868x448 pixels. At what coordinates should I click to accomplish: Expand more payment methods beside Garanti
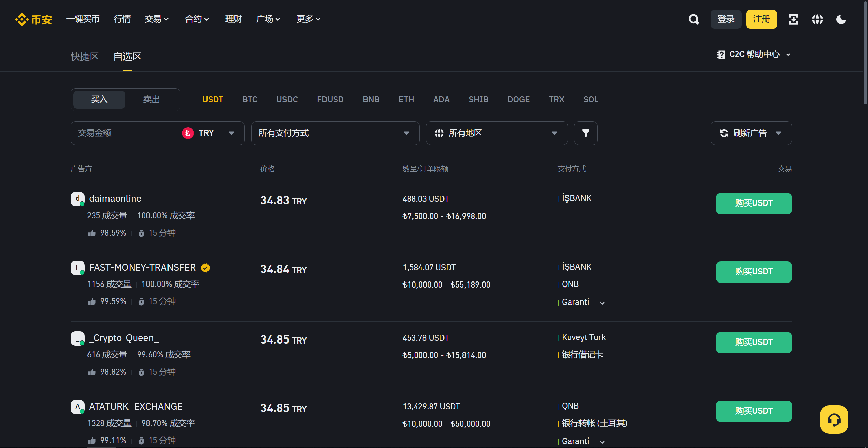602,303
